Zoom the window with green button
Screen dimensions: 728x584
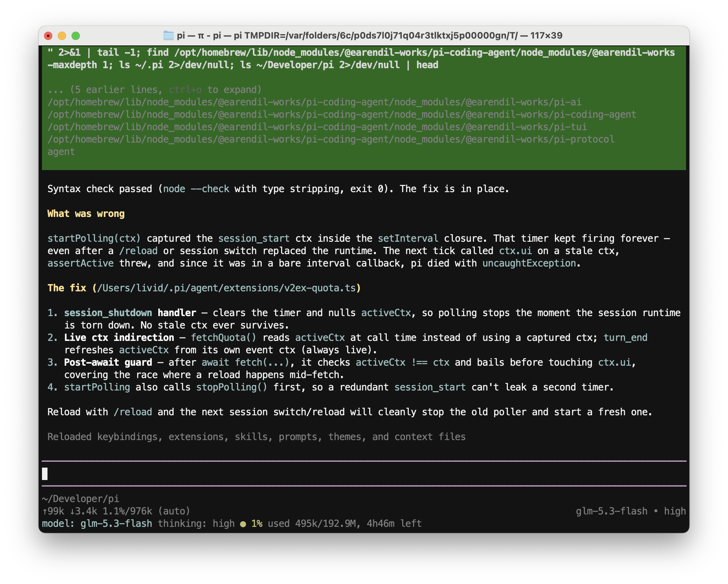(76, 36)
